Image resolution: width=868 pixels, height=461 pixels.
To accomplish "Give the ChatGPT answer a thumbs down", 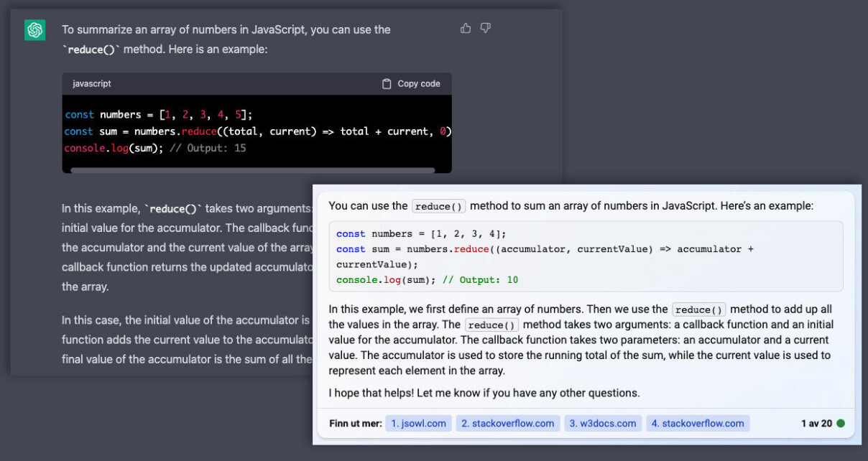I will [485, 28].
